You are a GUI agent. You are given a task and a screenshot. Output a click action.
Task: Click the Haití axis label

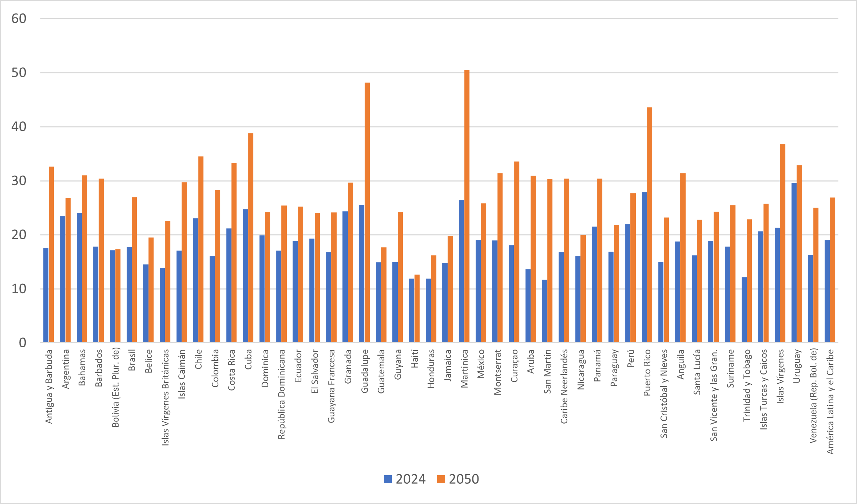[x=414, y=359]
